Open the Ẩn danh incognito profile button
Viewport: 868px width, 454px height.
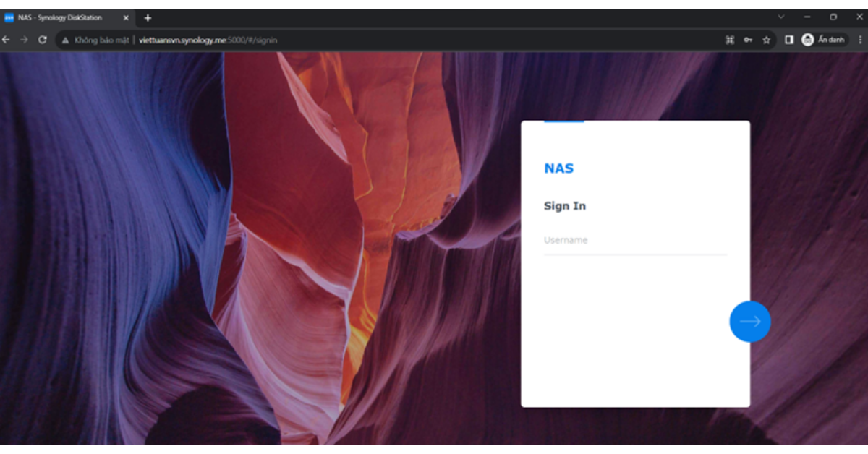[824, 40]
